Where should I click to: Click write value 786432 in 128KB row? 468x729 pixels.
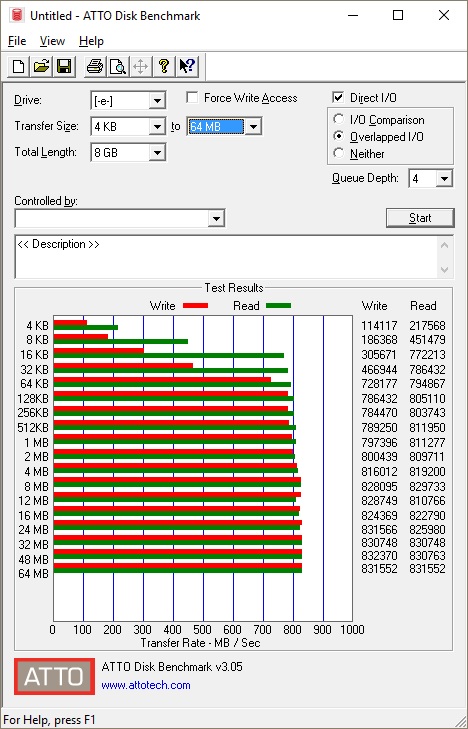coord(379,398)
